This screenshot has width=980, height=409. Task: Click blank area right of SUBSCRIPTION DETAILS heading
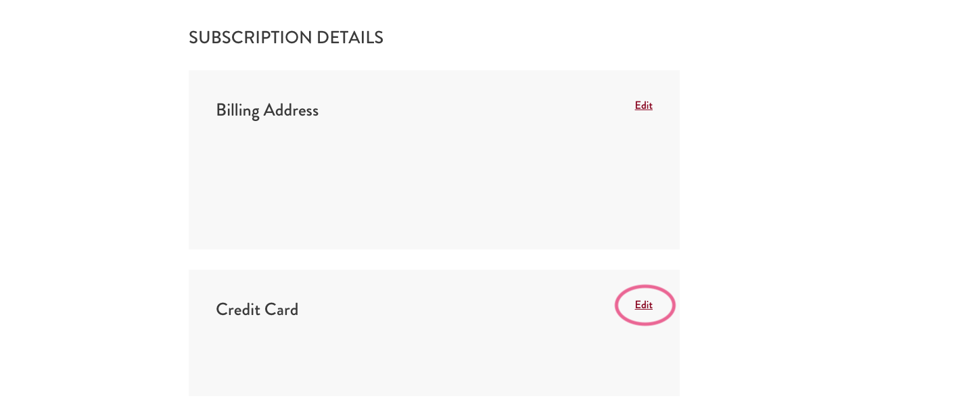[541, 38]
